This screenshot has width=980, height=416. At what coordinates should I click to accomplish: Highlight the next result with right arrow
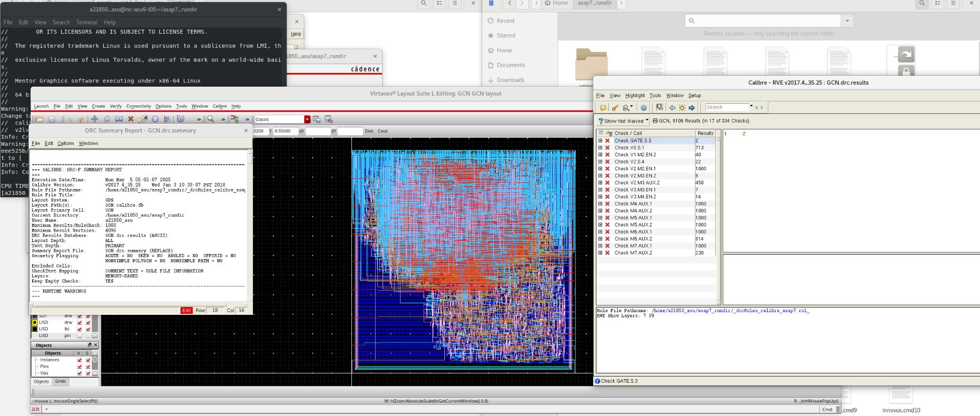tap(691, 108)
